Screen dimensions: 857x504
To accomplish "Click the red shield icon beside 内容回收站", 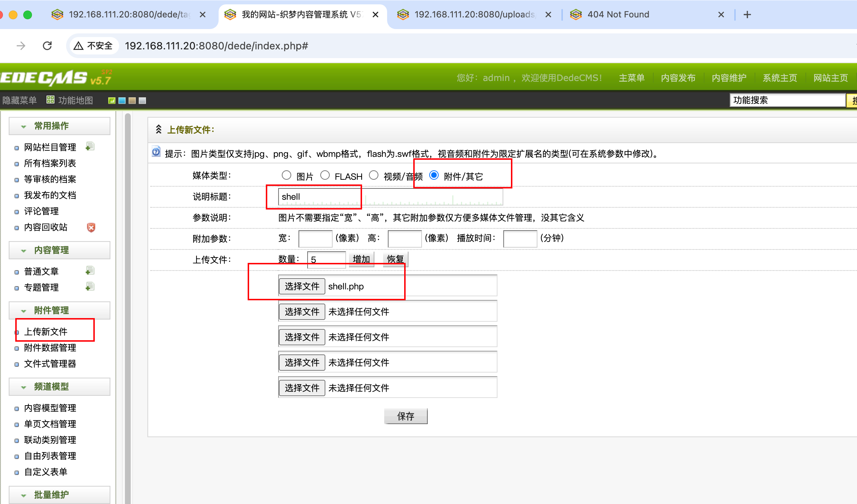I will [91, 227].
